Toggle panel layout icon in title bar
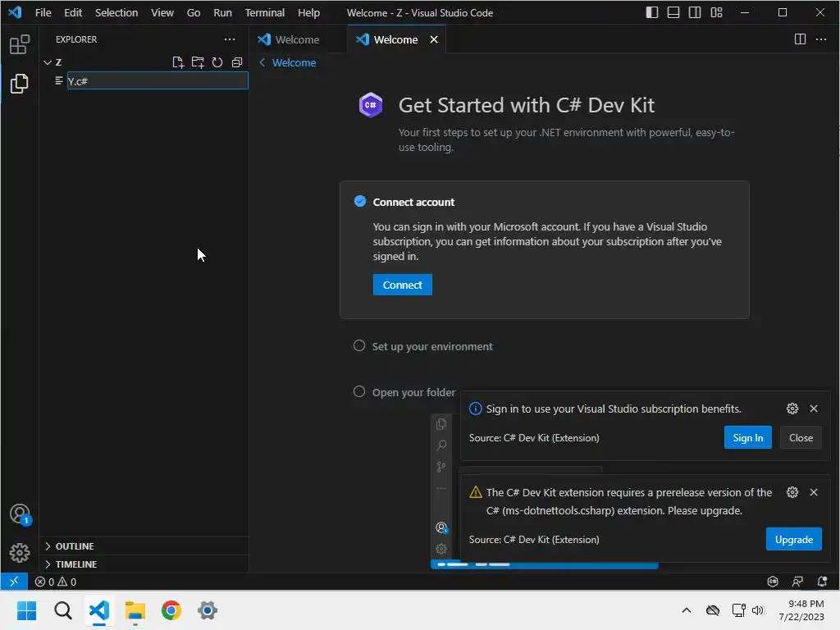This screenshot has width=840, height=630. [673, 12]
